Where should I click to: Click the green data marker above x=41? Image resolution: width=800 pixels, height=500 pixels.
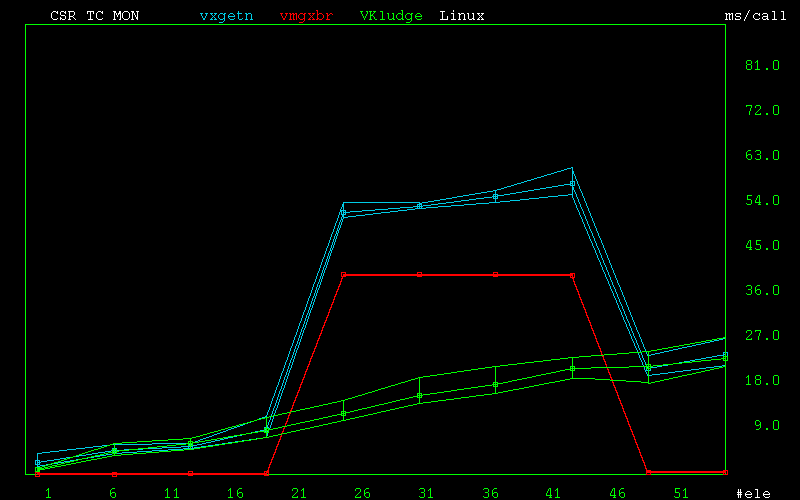572,368
